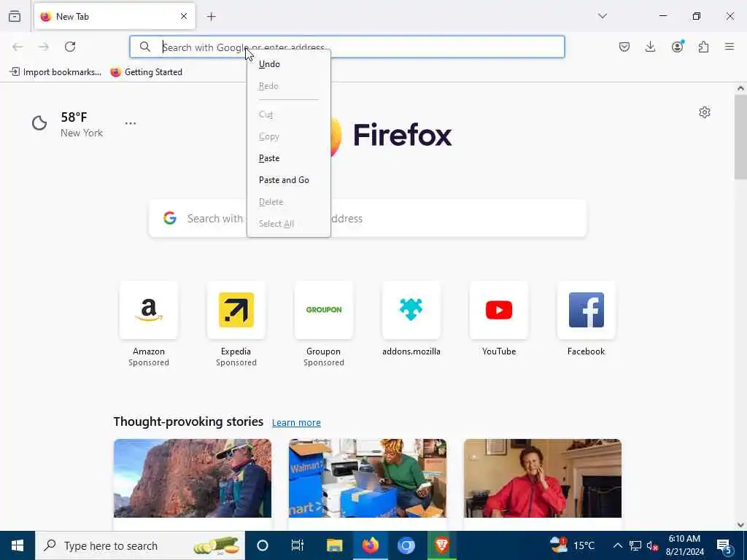This screenshot has width=747, height=560.
Task: Choose Paste in context menu
Action: 289,158
